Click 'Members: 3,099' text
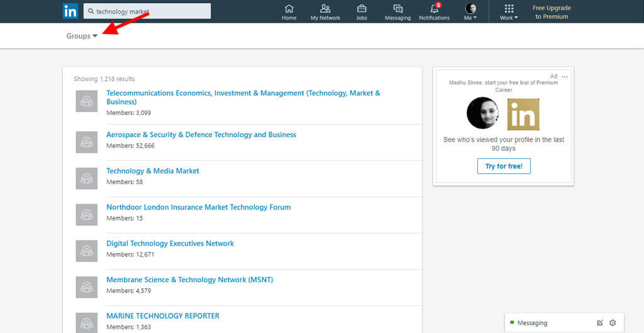The image size is (644, 333). [128, 112]
